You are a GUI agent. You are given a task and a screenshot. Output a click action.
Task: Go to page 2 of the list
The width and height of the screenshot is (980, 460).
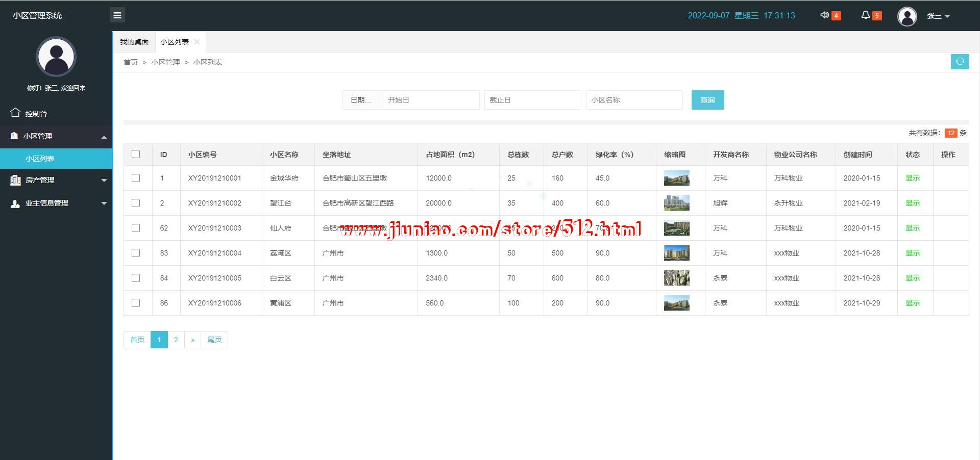[176, 340]
